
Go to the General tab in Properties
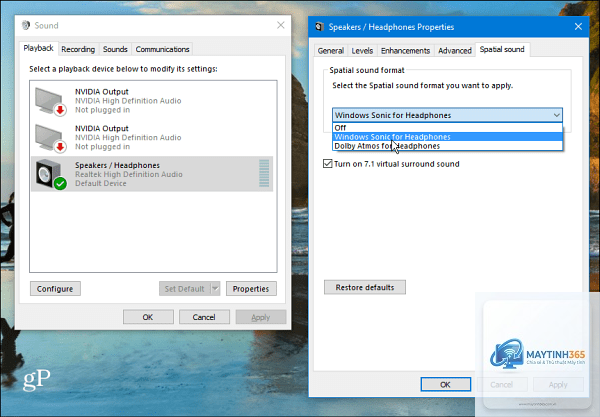point(331,50)
